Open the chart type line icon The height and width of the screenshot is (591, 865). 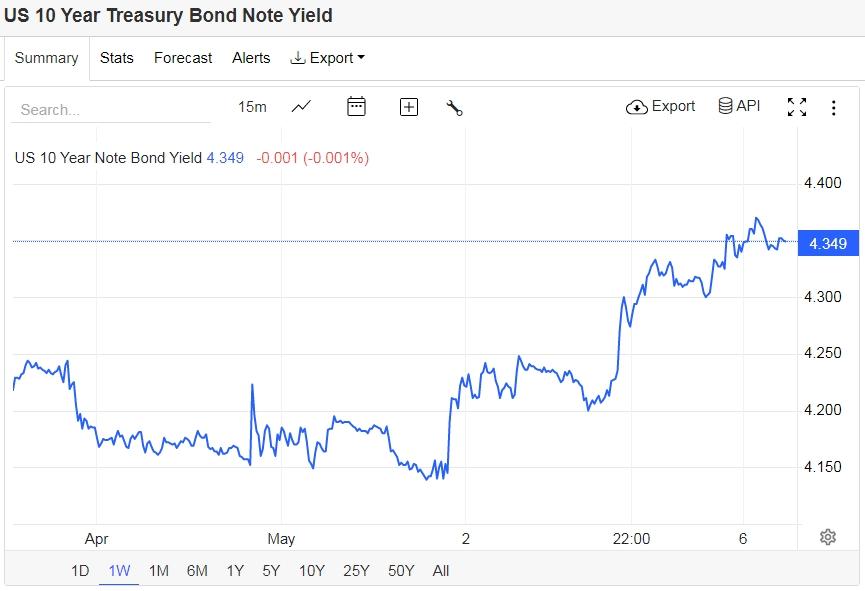(x=301, y=107)
